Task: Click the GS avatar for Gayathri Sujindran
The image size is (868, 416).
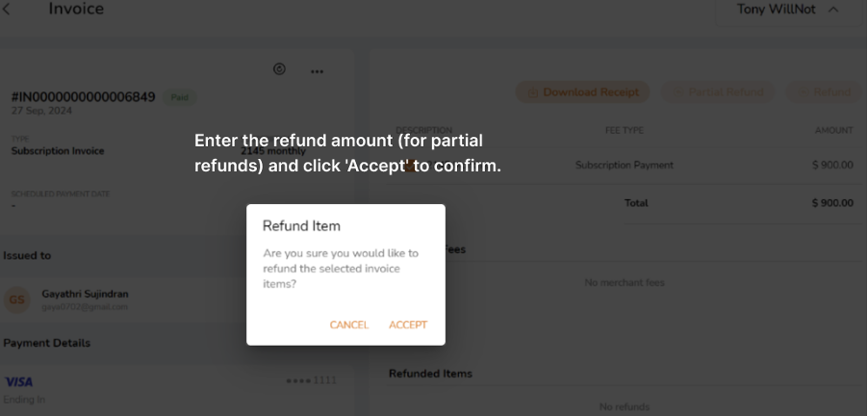Action: pyautogui.click(x=16, y=299)
